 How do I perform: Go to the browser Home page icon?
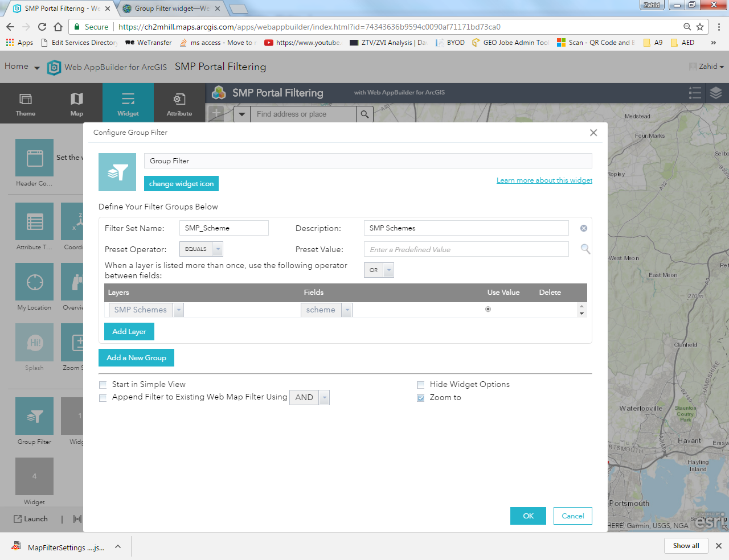(x=58, y=27)
